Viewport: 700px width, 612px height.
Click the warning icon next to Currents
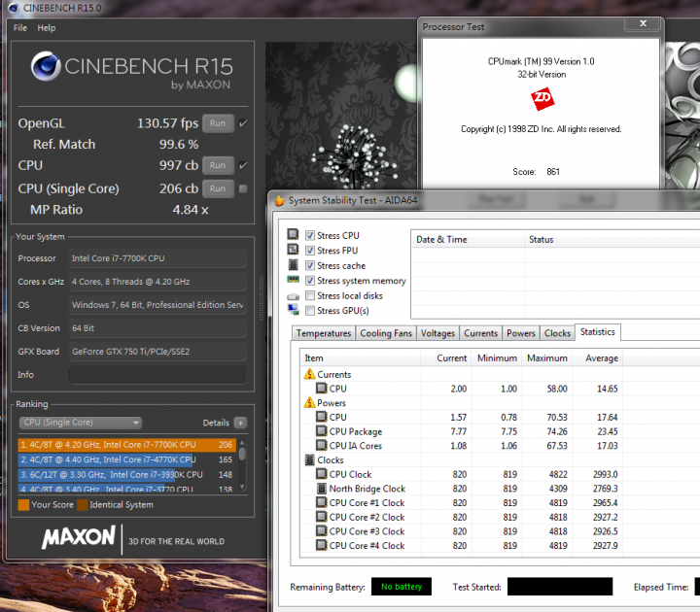tap(309, 374)
